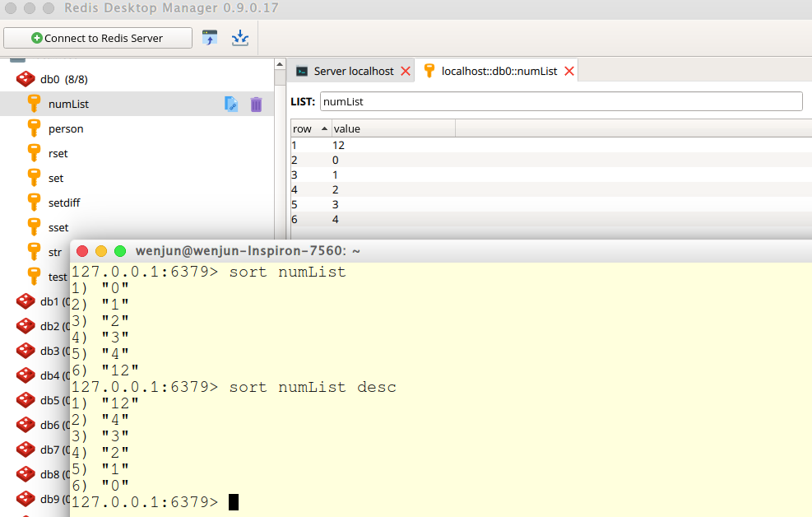Select table row 4 with value 2
The image size is (812, 517).
pyautogui.click(x=551, y=189)
